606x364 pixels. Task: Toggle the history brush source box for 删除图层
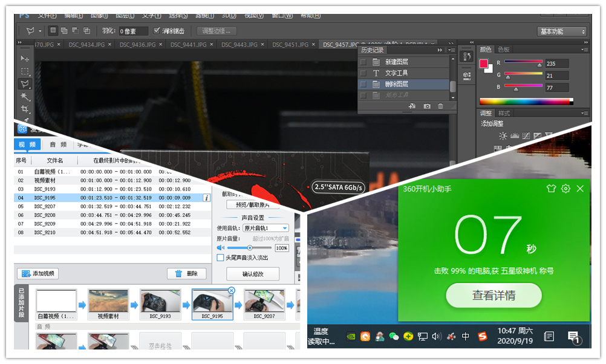coord(363,84)
